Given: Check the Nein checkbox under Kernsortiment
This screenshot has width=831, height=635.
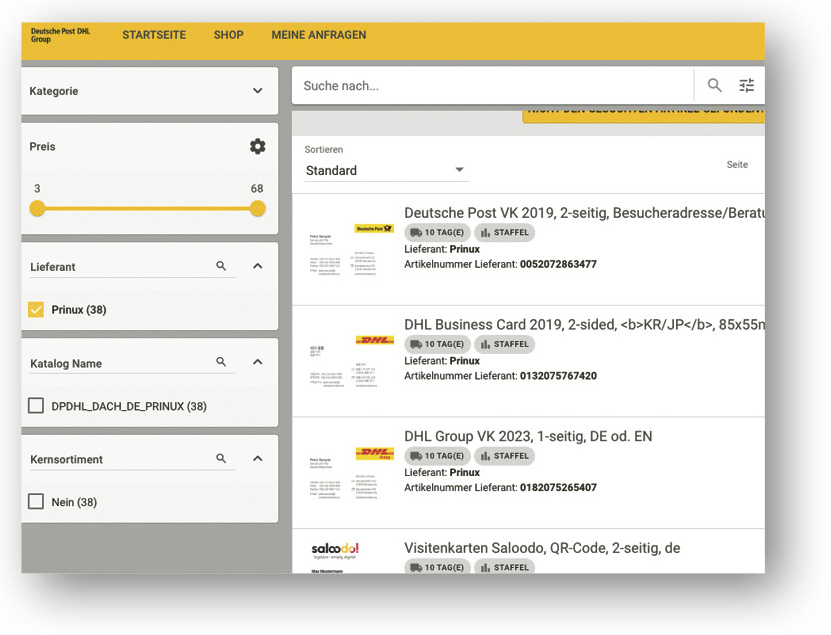Looking at the screenshot, I should [37, 502].
